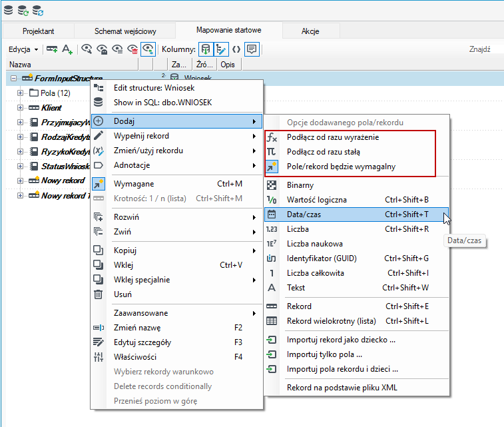Choose Importuj rekord jako dziecko
This screenshot has height=427, width=504.
click(356, 340)
